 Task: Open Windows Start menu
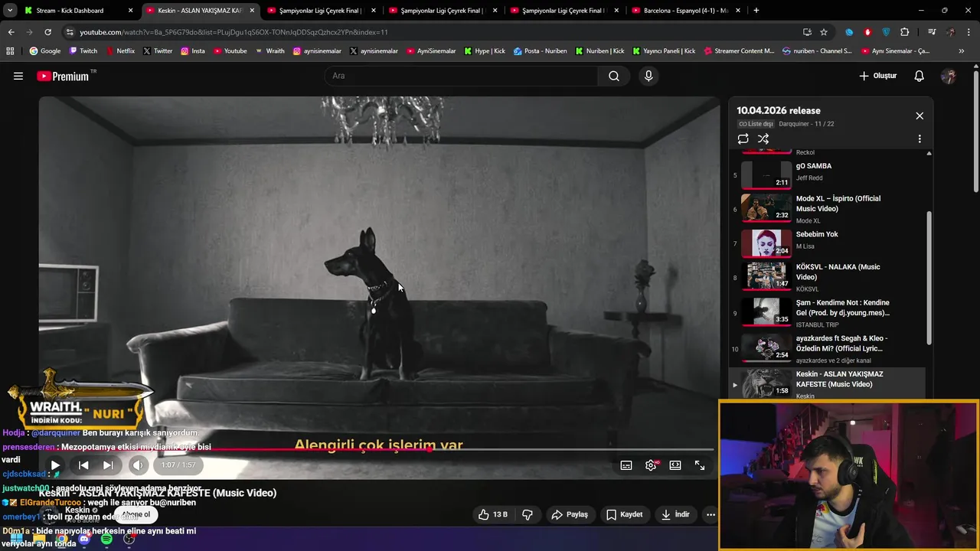tap(15, 540)
